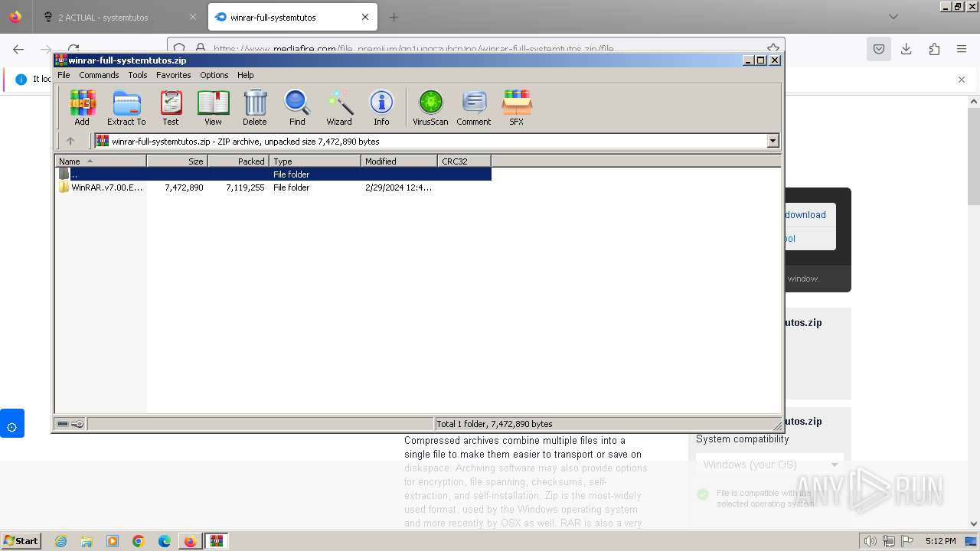
Task: Click the drive icon in WinRAR status bar
Action: tap(63, 423)
